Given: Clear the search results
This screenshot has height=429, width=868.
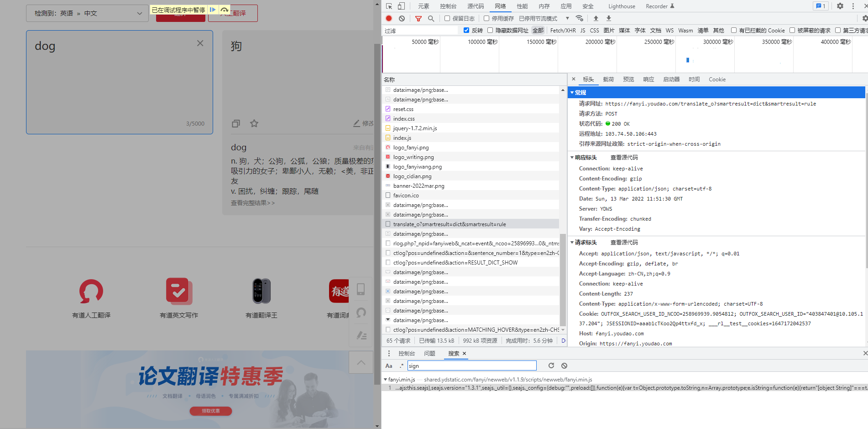Looking at the screenshot, I should [565, 365].
